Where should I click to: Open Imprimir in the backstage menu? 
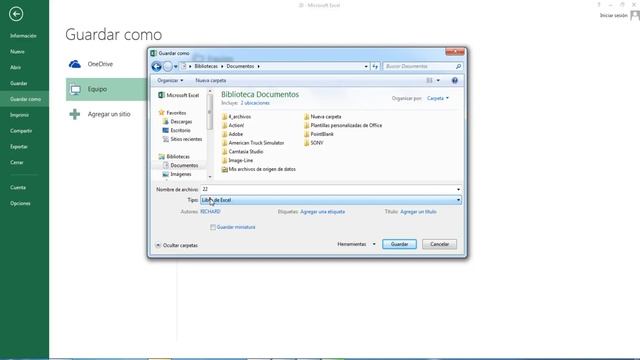tap(19, 115)
